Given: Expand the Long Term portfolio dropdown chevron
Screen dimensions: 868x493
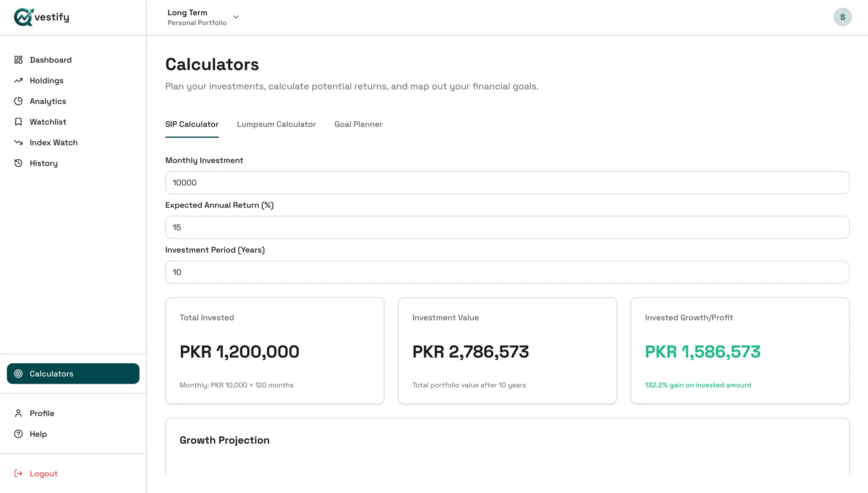Looking at the screenshot, I should (x=236, y=17).
